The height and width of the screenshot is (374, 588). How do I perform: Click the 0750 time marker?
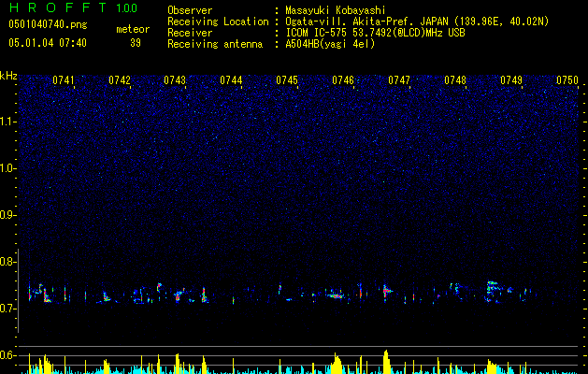(567, 80)
